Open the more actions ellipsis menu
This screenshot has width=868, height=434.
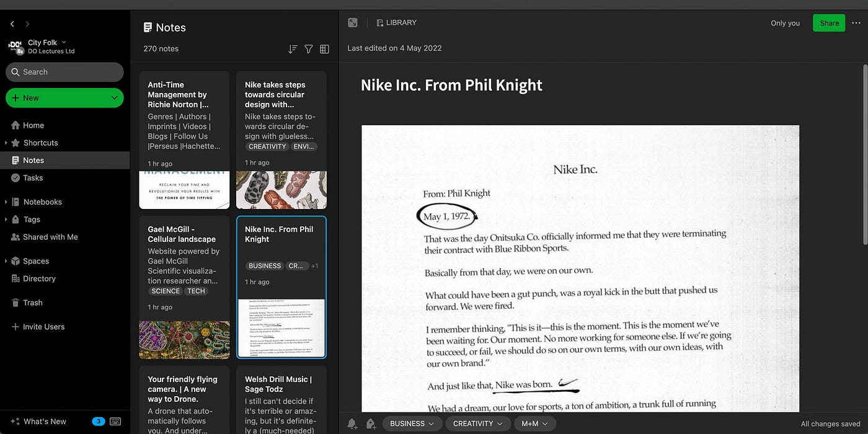coord(856,23)
